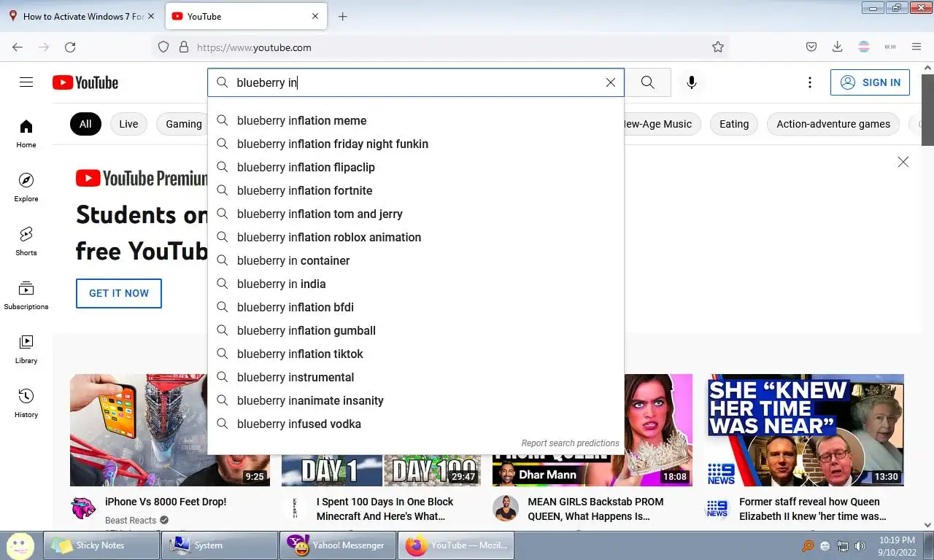Choose suggestion blueberry inflation fortnite
Screen dimensions: 934x560
tap(416, 190)
